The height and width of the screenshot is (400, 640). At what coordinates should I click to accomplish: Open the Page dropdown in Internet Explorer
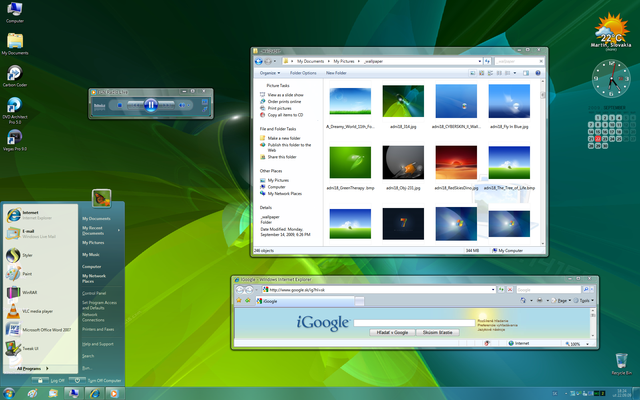coord(565,300)
